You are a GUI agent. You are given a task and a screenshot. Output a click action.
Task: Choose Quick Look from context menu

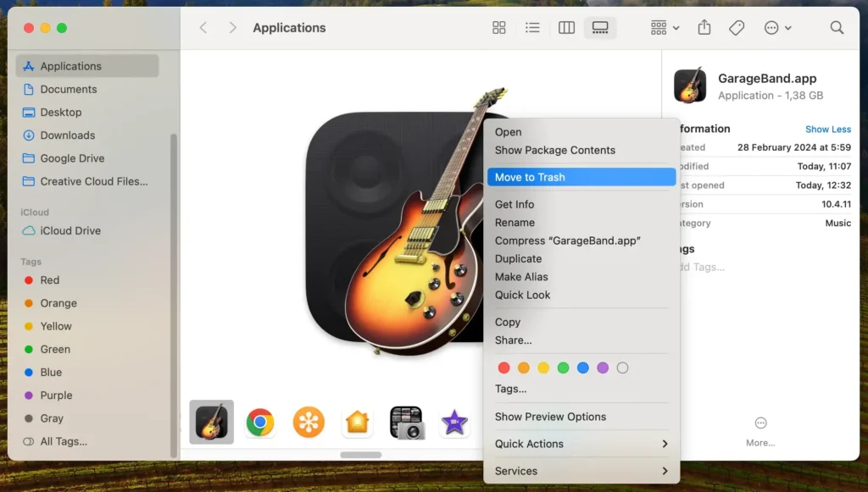pos(581,296)
